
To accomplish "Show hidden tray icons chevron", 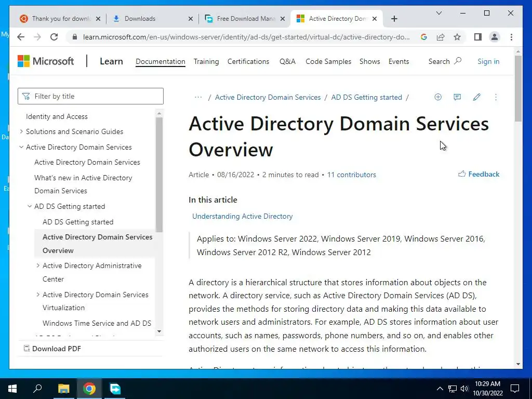I will pos(440,389).
